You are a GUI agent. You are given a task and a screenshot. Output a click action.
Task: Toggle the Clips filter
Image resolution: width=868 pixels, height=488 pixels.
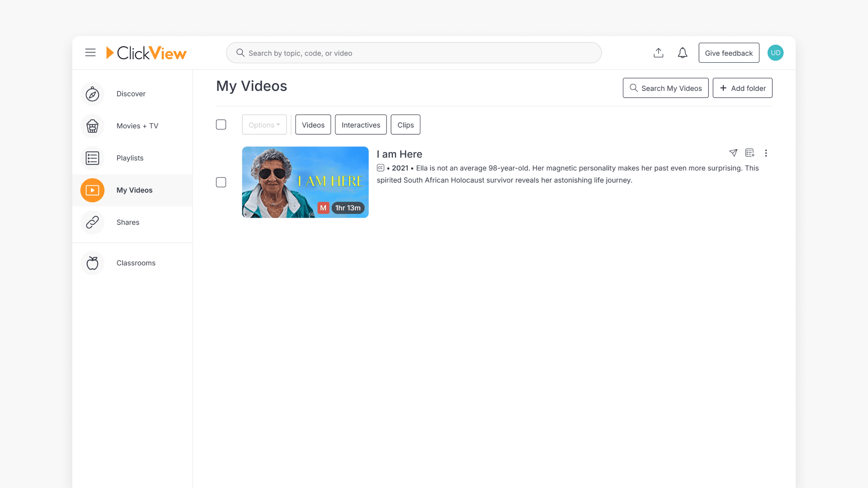click(405, 125)
